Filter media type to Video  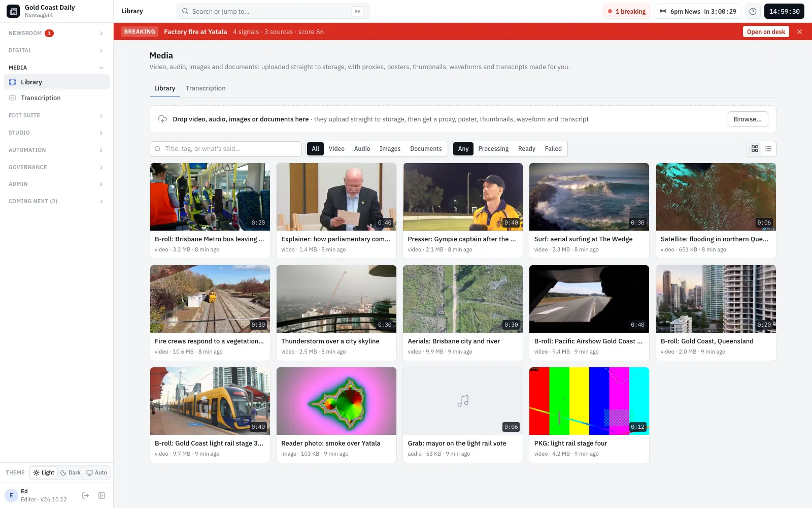pos(336,149)
